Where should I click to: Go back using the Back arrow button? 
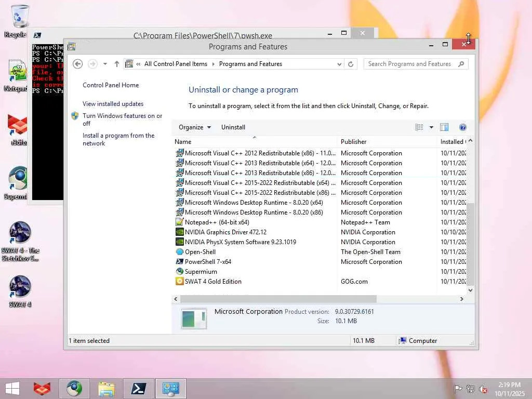(78, 64)
